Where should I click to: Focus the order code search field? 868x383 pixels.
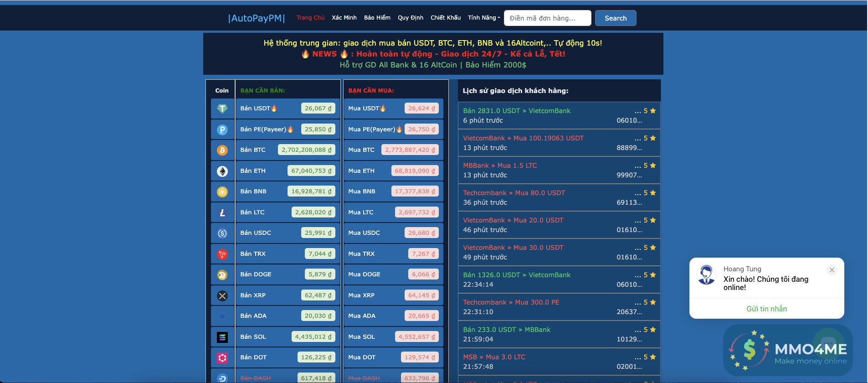tap(548, 18)
